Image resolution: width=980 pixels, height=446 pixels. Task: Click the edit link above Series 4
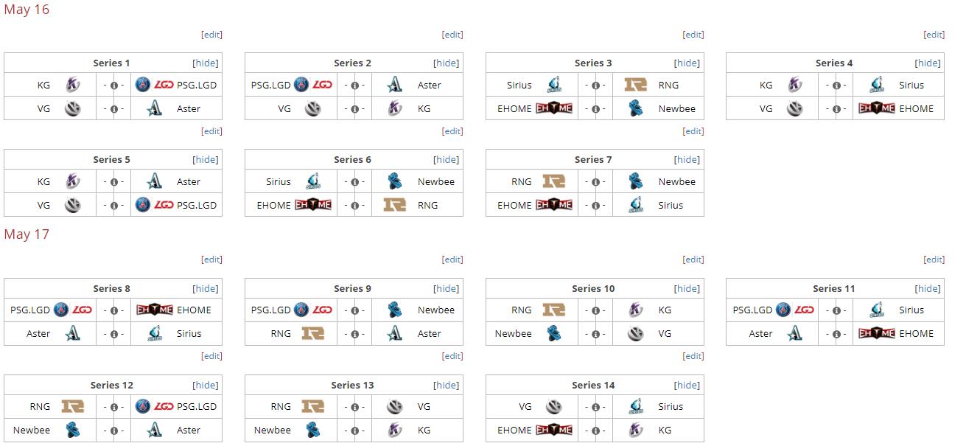pos(934,35)
